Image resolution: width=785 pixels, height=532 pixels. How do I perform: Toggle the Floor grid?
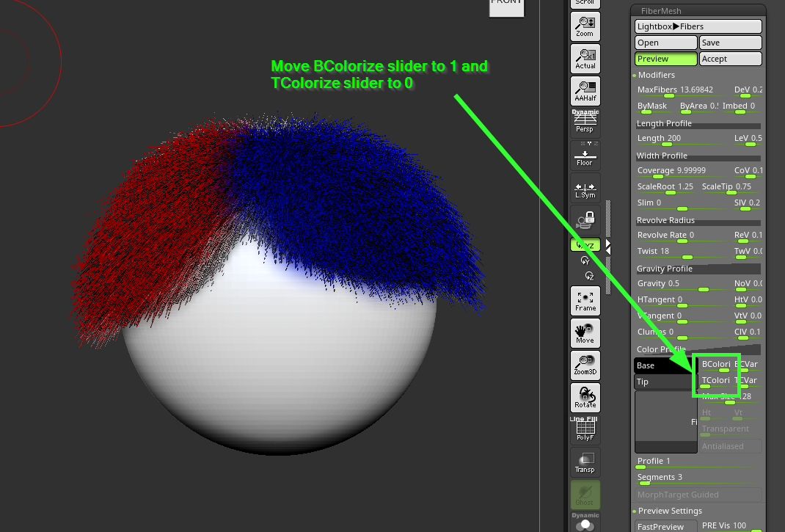click(585, 156)
